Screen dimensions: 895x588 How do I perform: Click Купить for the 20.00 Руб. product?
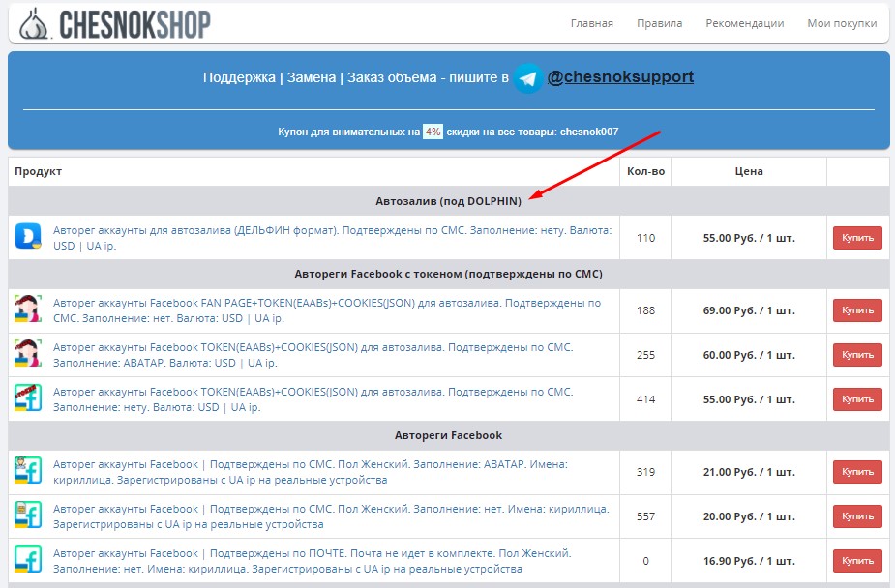tap(857, 516)
